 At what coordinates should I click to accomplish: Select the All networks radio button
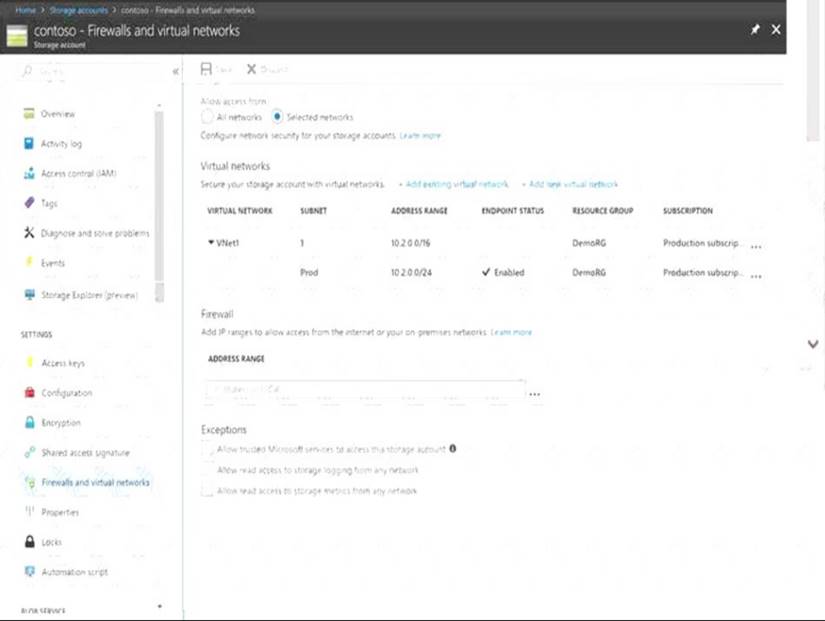207,117
